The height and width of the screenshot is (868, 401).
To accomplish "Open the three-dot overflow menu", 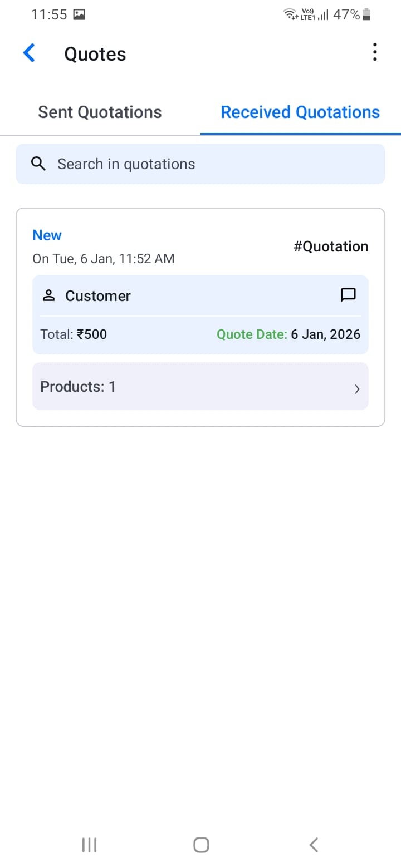I will click(x=375, y=52).
